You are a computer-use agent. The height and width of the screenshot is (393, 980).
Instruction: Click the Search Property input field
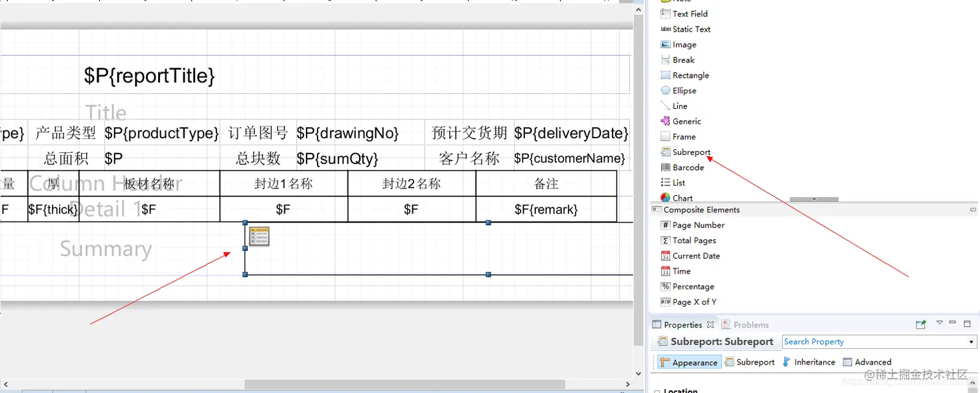874,342
